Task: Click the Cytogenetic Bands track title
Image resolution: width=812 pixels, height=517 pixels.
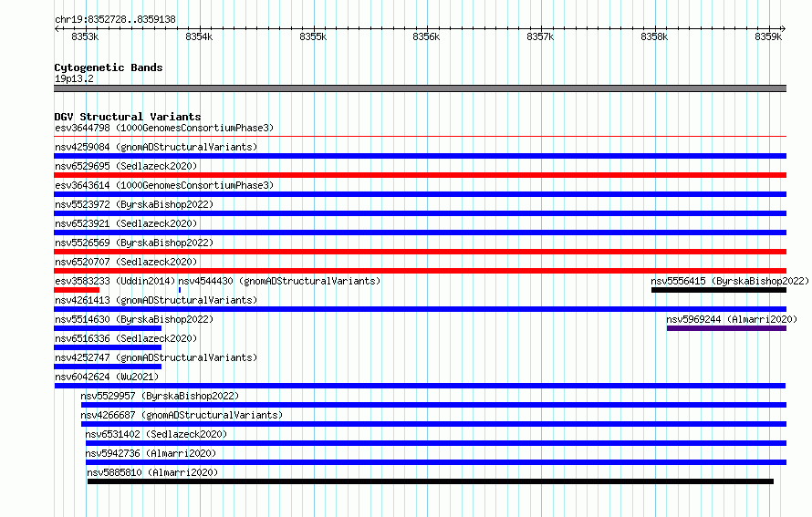Action: [109, 67]
